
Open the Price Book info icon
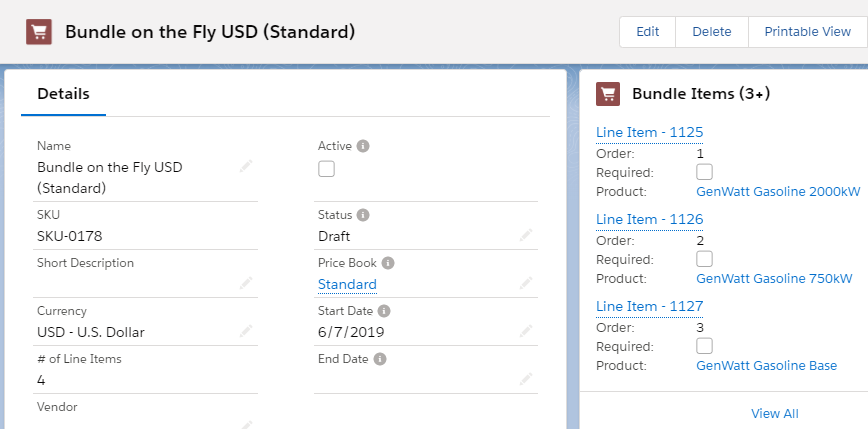[x=388, y=263]
